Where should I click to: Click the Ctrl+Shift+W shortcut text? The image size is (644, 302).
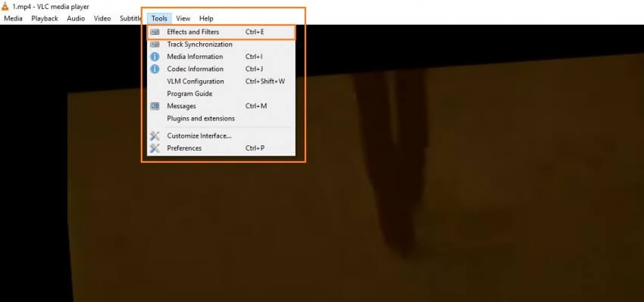pos(265,81)
